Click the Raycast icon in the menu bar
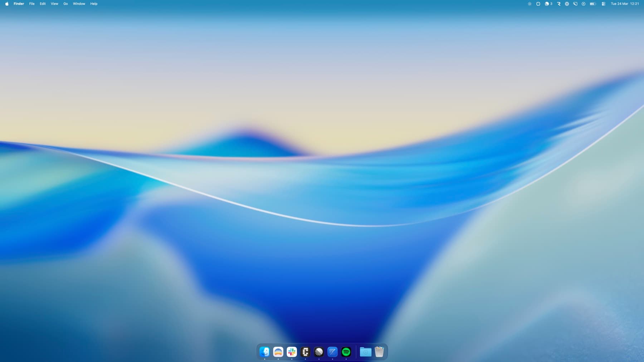The width and height of the screenshot is (644, 362). pos(558,4)
